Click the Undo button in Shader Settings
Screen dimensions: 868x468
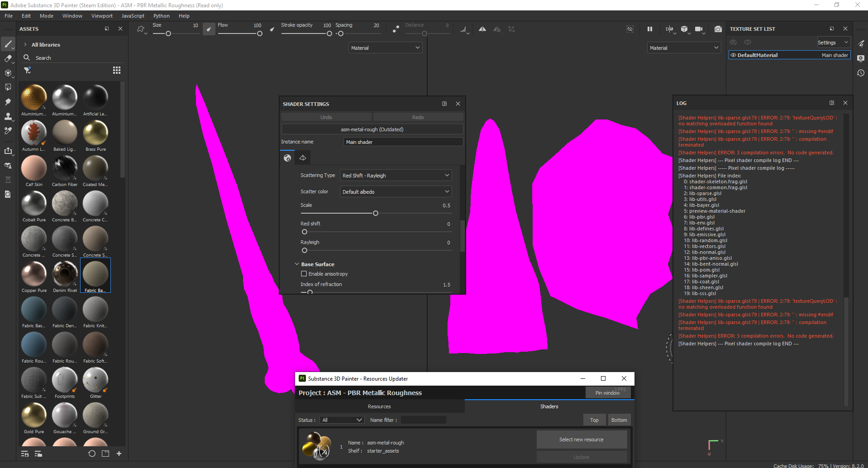(326, 117)
